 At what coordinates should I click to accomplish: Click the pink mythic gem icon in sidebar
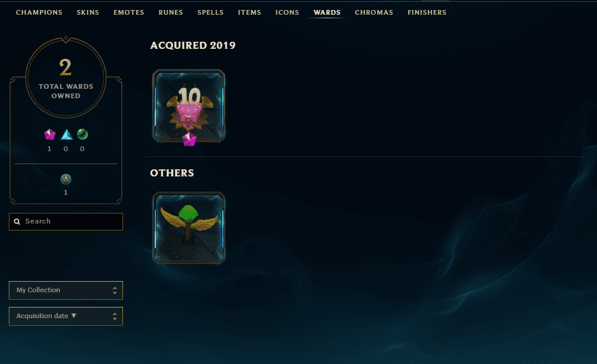tap(49, 134)
